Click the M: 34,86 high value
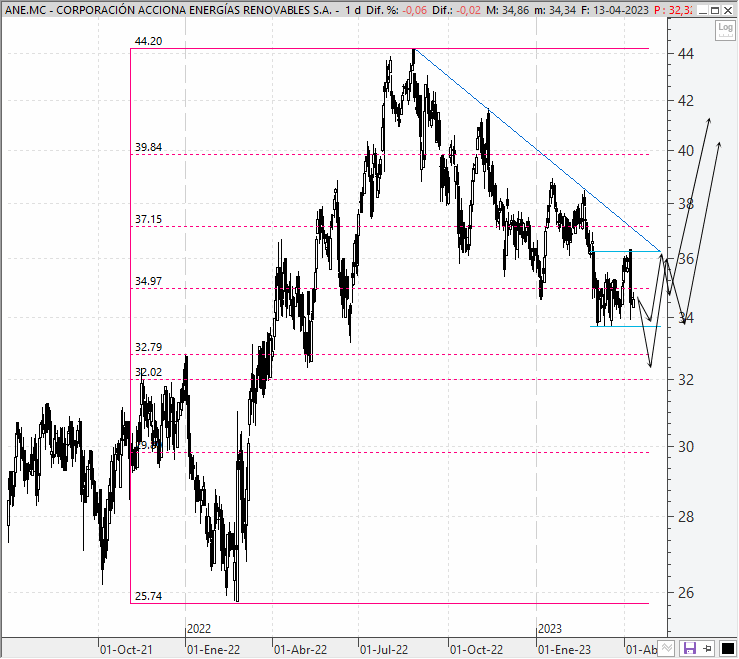 (x=508, y=10)
